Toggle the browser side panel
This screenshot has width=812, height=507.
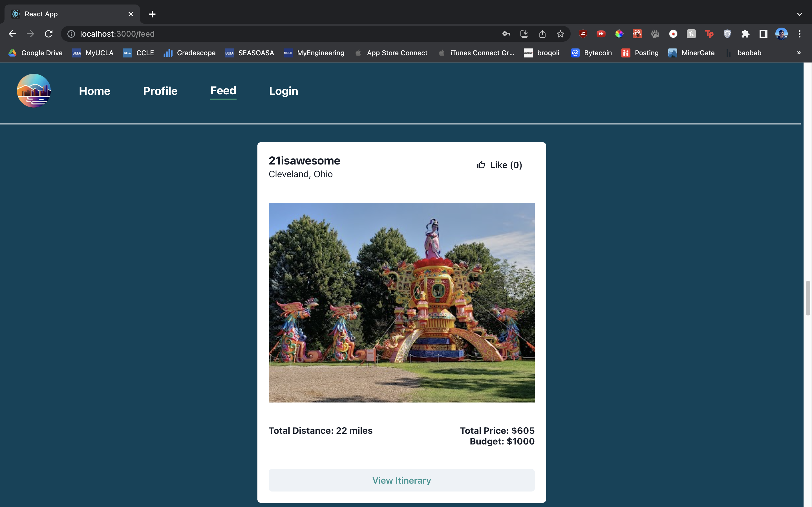coord(763,34)
